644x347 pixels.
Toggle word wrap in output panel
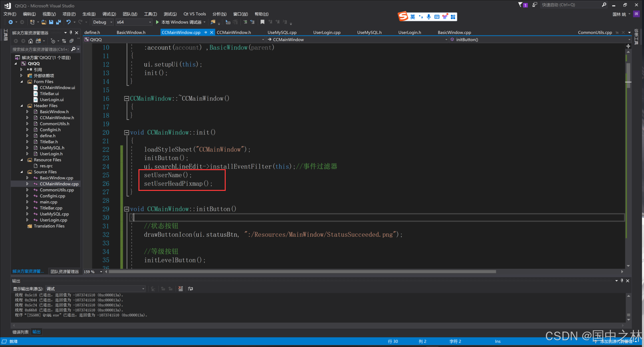point(191,288)
